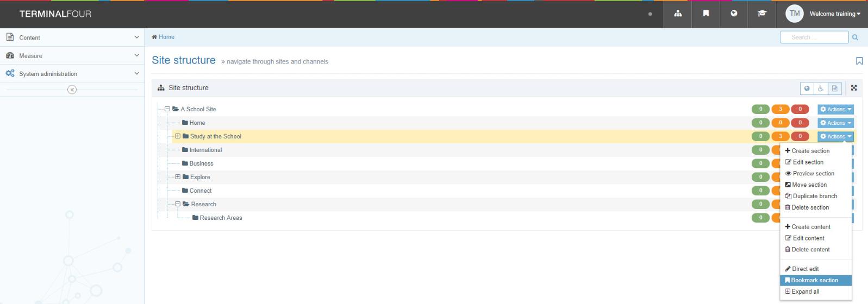This screenshot has width=868, height=304.
Task: Click the green 0 badge for A School Site
Action: click(760, 109)
